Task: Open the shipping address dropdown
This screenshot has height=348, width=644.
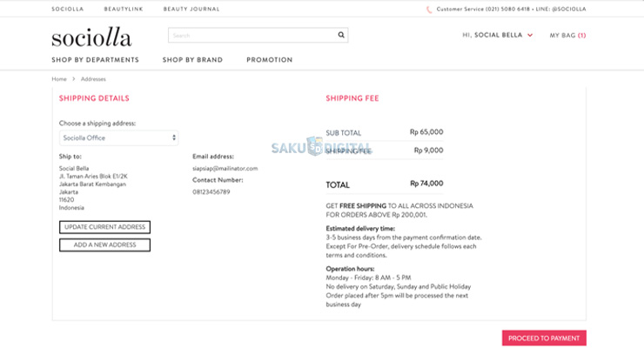Action: pos(119,137)
